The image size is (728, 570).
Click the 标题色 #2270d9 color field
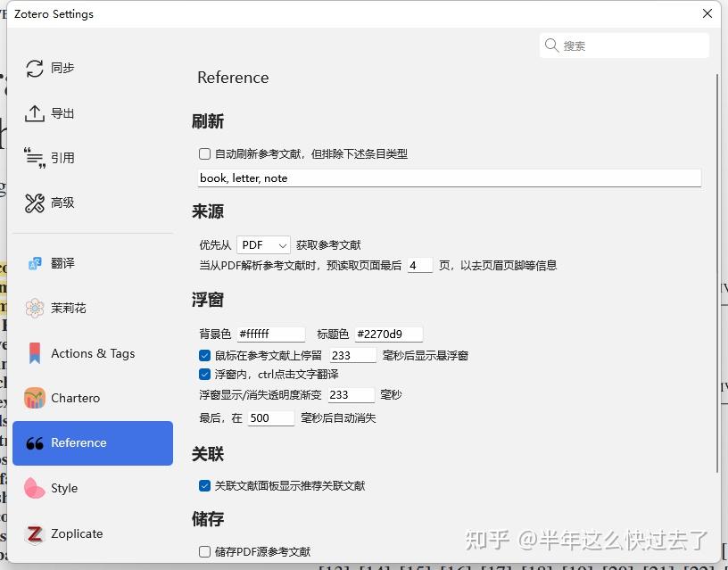(388, 334)
